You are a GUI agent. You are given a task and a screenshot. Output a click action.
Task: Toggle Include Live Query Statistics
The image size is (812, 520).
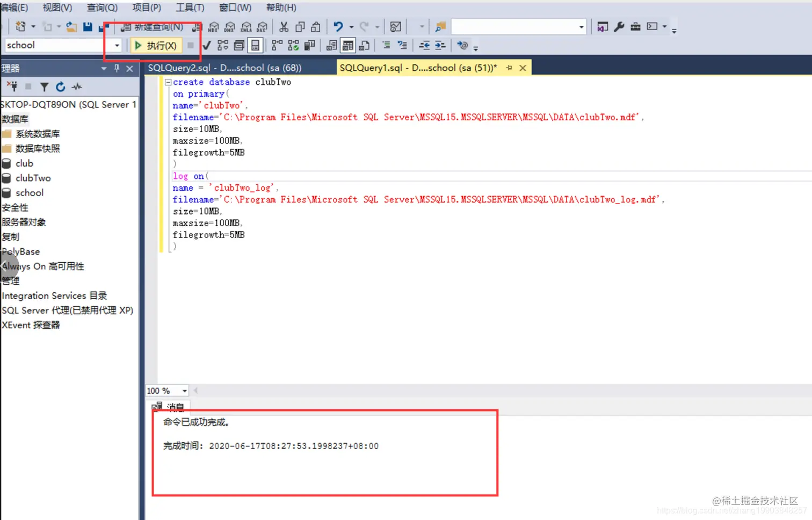(x=293, y=46)
